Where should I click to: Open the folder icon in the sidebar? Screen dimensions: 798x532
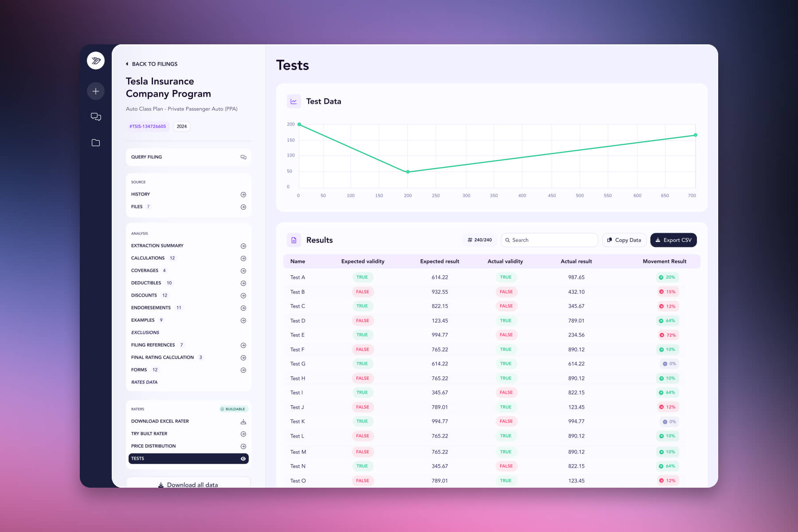96,142
